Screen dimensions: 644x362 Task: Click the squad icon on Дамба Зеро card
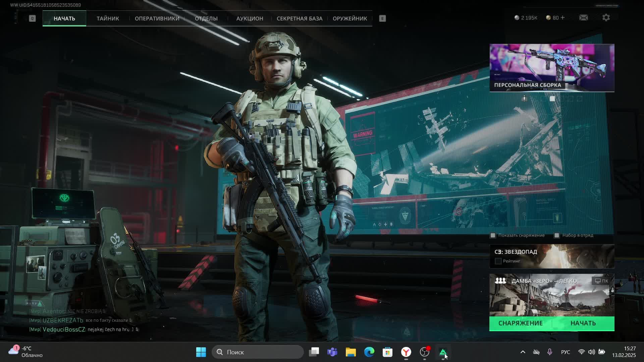[x=500, y=281]
